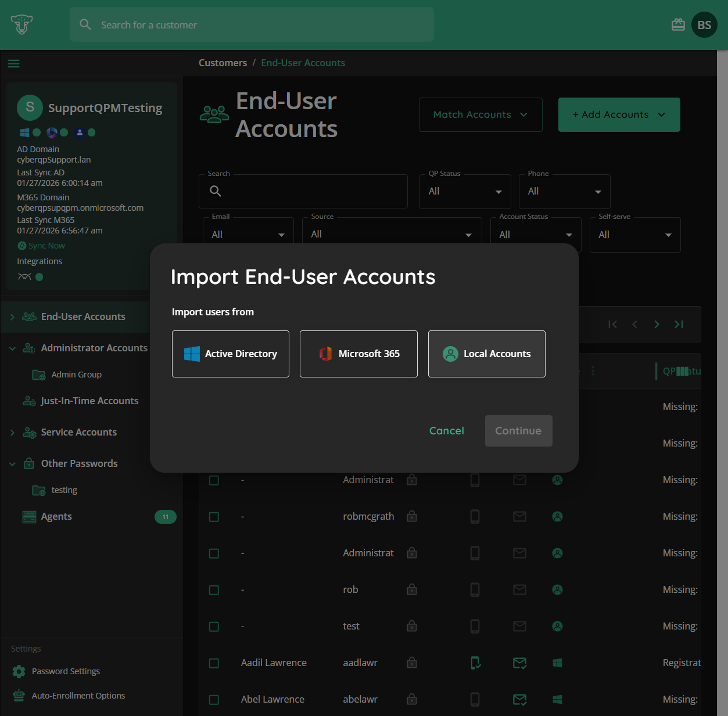Cancel the Import End-User Accounts dialog

tap(446, 431)
